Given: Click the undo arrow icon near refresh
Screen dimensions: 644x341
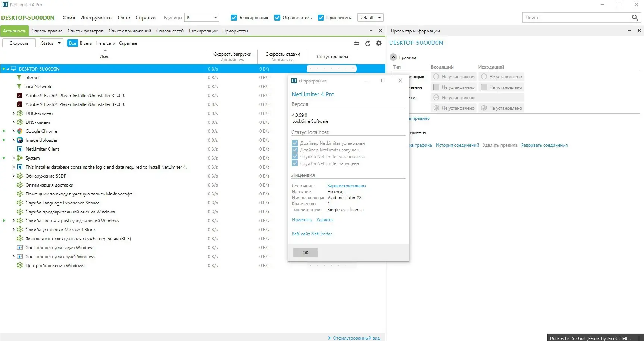Looking at the screenshot, I should point(357,43).
